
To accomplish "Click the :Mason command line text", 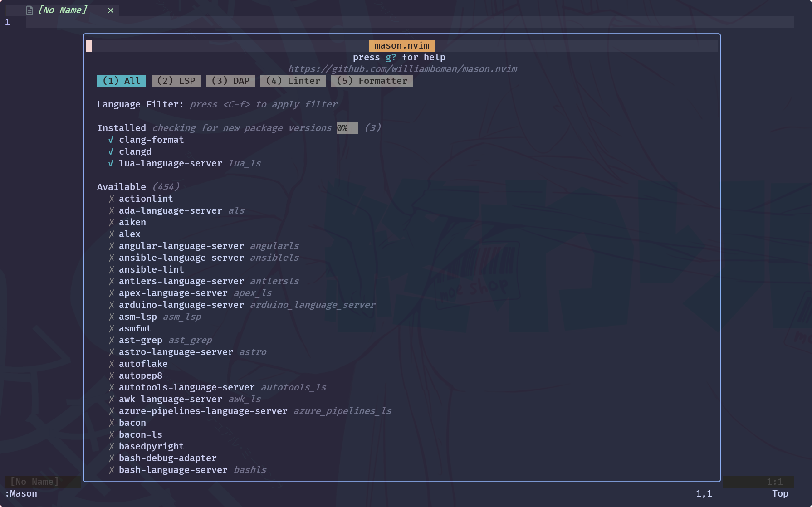I will pyautogui.click(x=21, y=493).
